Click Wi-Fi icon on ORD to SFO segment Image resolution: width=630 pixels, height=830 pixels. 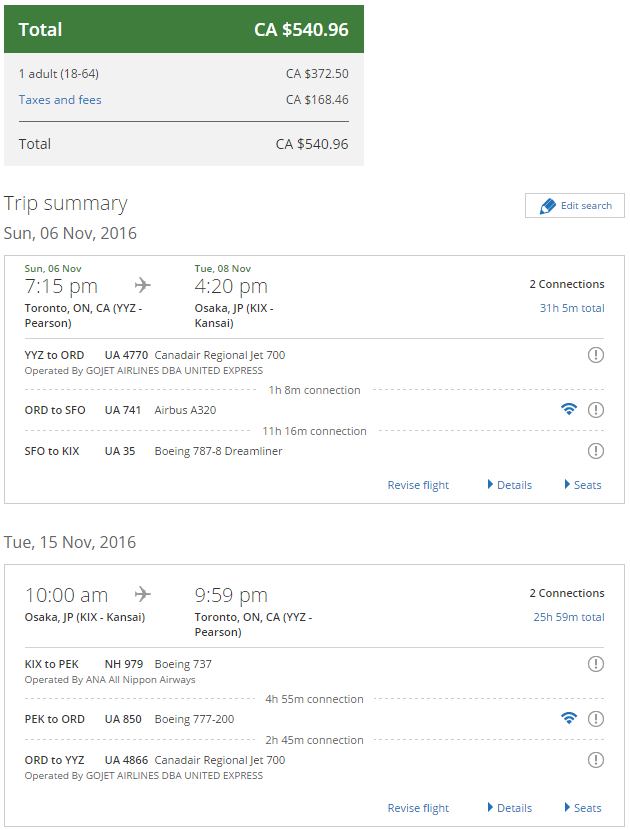[x=569, y=409]
